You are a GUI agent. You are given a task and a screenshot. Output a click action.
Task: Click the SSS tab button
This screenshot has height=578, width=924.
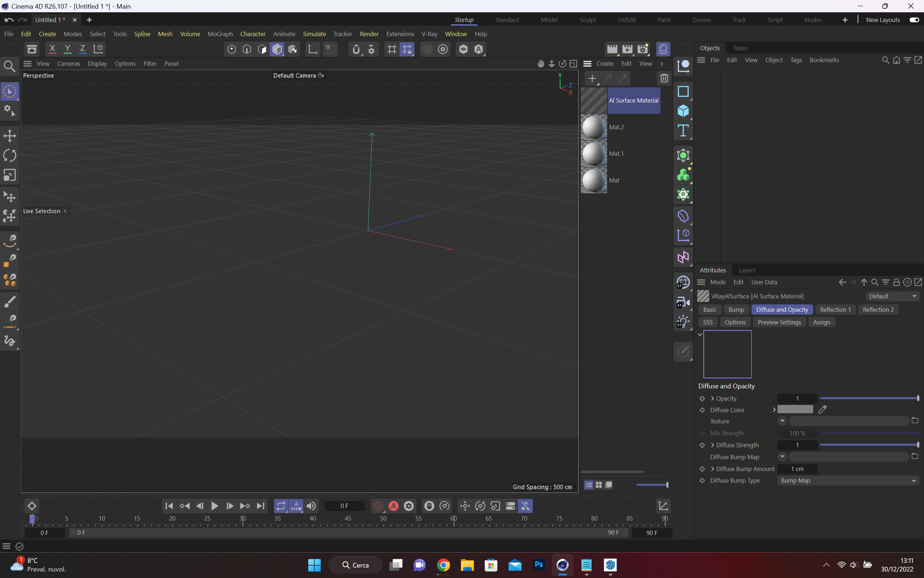pyautogui.click(x=707, y=322)
